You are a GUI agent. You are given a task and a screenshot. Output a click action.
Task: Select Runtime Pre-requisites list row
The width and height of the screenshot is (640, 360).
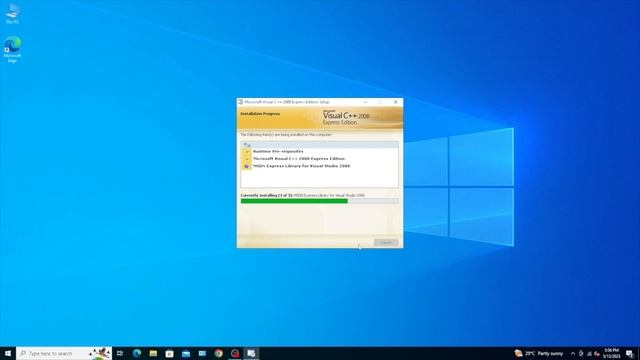(320, 151)
